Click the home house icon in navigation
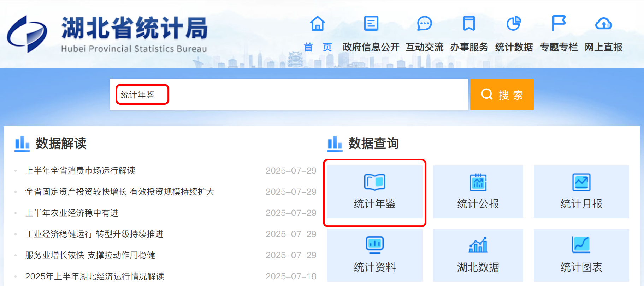Screen dimensions: 644x286 pos(317,24)
